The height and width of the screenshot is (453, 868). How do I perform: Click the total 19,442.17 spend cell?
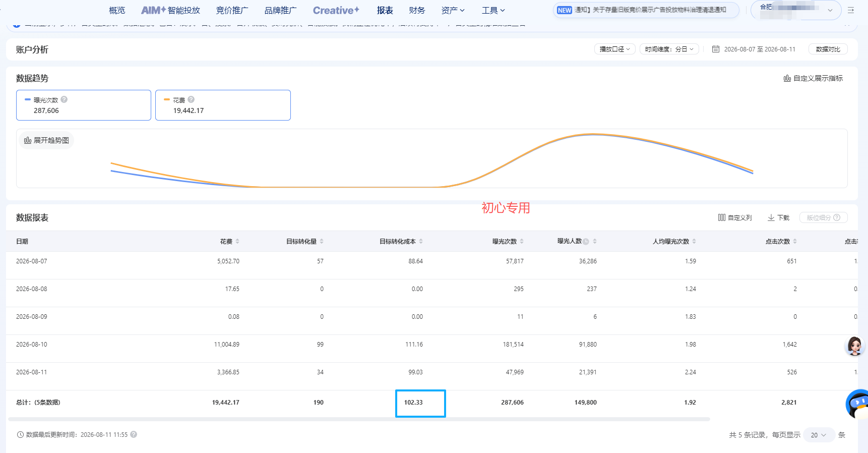pos(226,402)
